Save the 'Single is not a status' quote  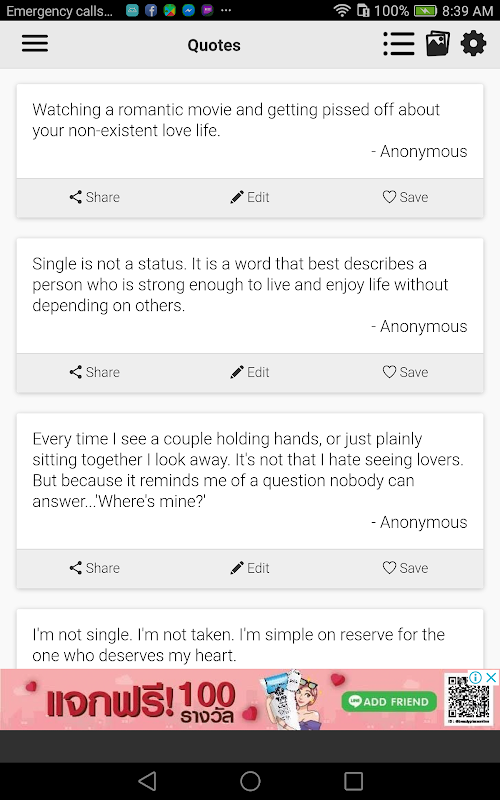click(x=406, y=372)
